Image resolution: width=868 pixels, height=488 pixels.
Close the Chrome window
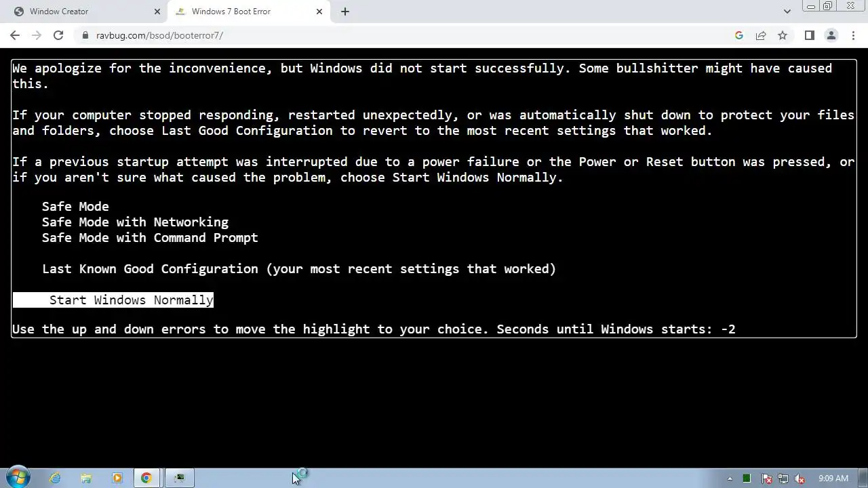pyautogui.click(x=851, y=6)
